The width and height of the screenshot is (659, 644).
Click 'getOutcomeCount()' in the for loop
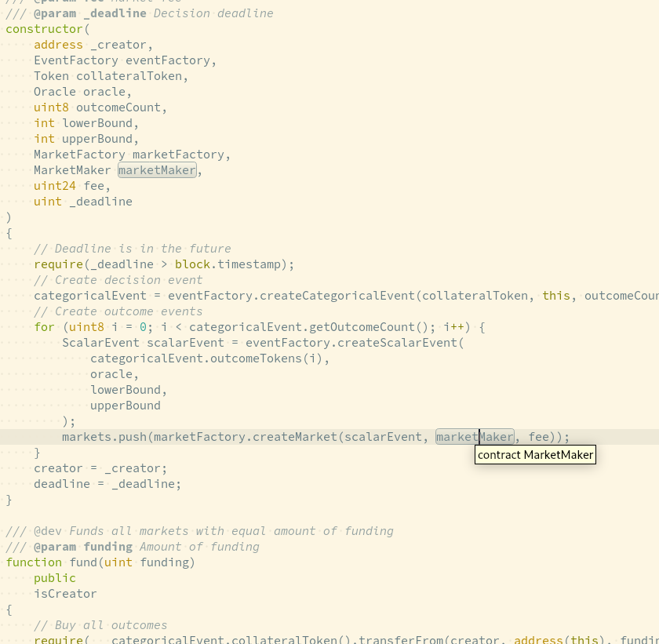click(369, 327)
